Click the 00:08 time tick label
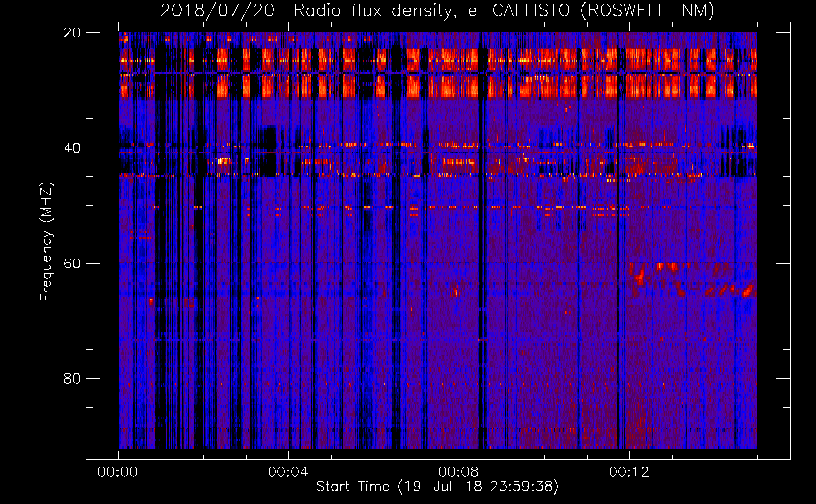This screenshot has width=816, height=504. click(458, 472)
